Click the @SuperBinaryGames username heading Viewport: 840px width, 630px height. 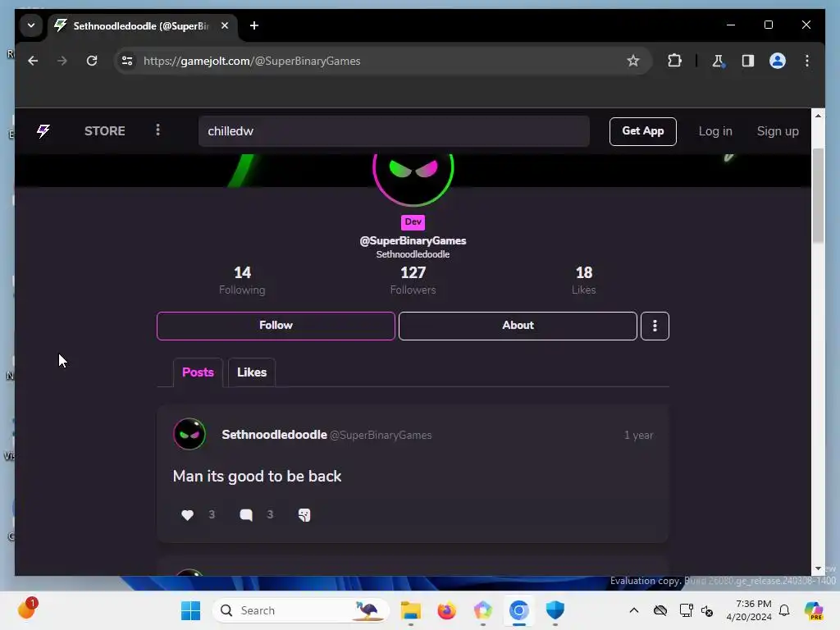(413, 240)
